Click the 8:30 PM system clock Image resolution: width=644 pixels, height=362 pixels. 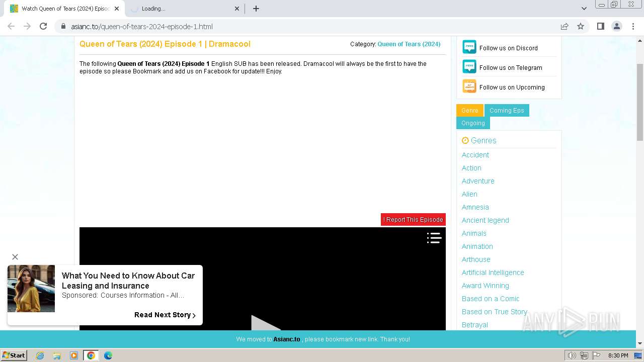tap(618, 355)
